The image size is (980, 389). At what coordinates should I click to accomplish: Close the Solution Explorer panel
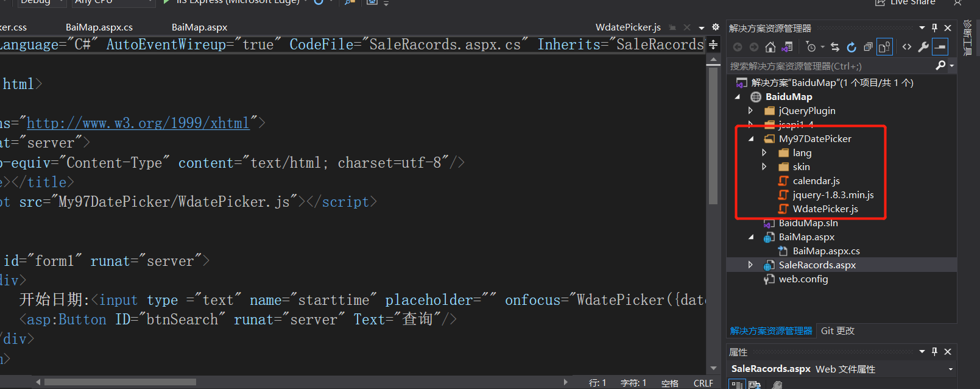coord(948,28)
